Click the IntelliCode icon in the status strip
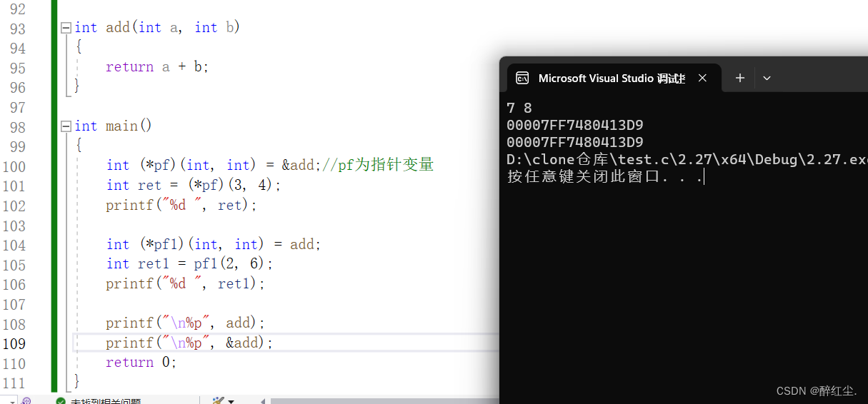 tap(26, 401)
